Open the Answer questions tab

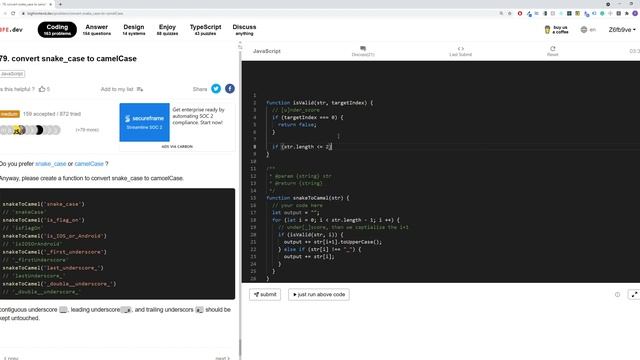click(97, 30)
